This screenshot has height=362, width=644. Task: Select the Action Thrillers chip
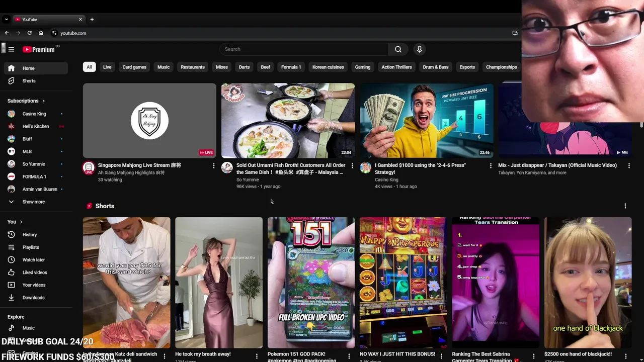pyautogui.click(x=396, y=67)
